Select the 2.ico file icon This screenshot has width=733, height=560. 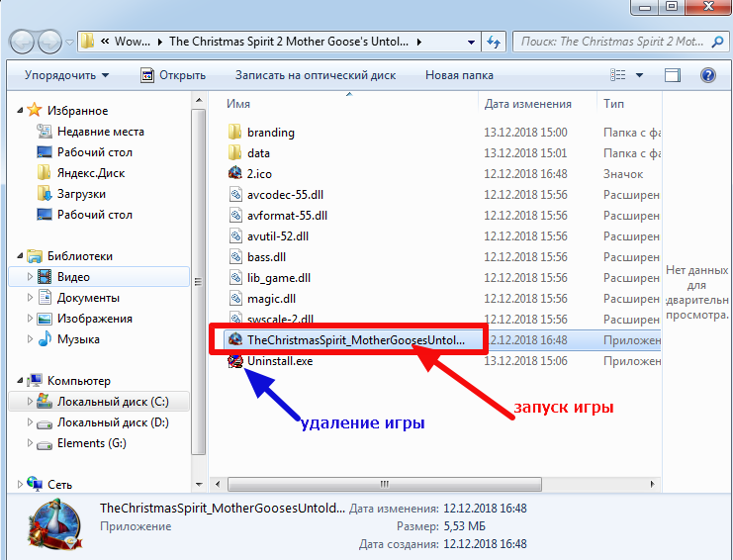pos(235,173)
